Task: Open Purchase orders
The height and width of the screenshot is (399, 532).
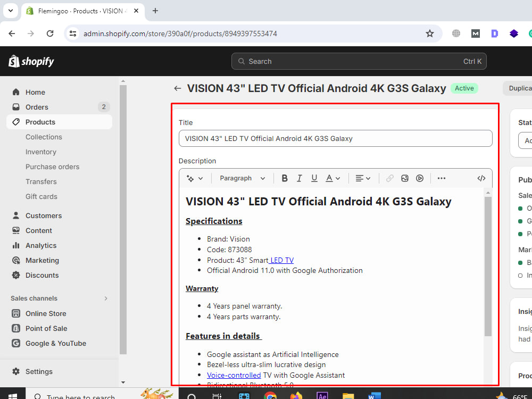Action: (x=52, y=167)
